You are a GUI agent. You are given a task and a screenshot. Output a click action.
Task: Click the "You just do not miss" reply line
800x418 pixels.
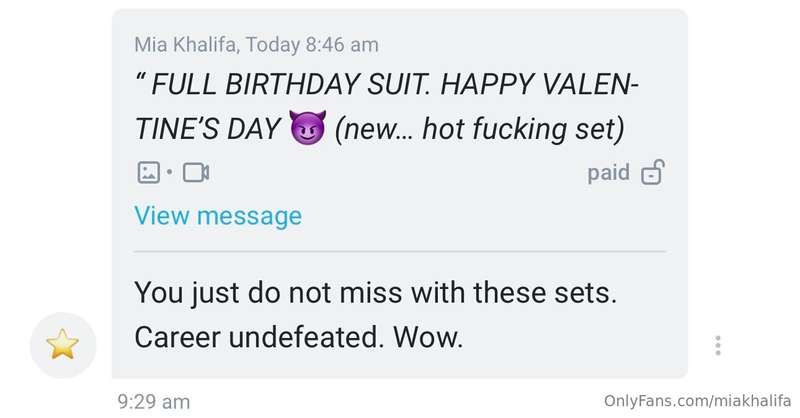376,293
